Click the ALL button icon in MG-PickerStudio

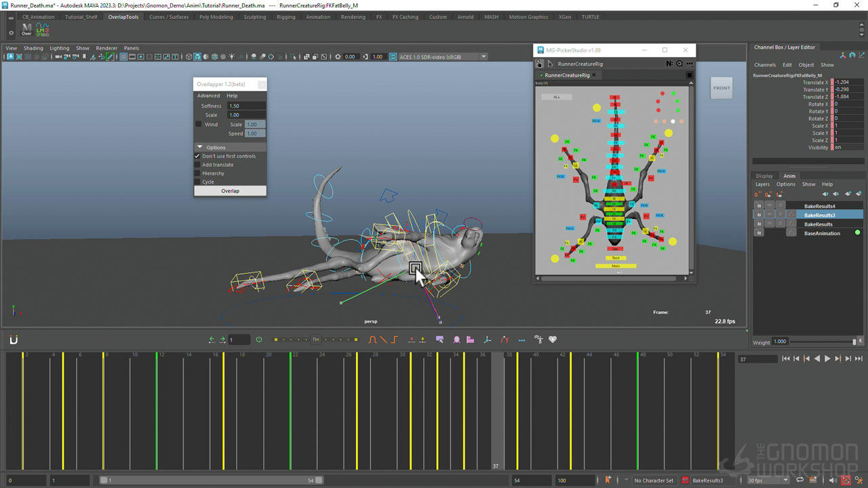556,97
